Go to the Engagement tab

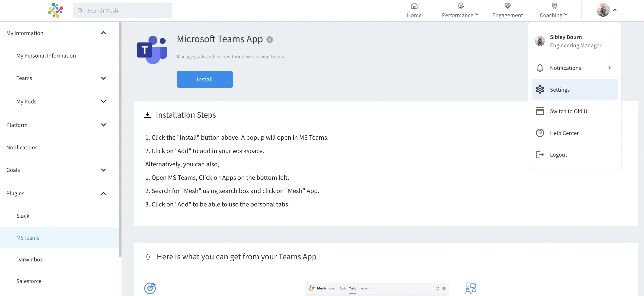[507, 10]
